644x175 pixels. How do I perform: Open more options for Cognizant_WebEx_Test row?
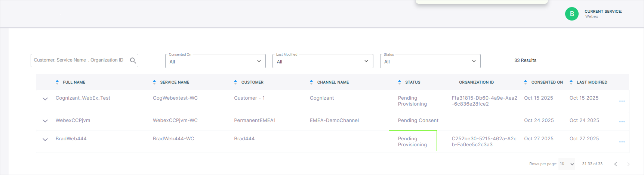[622, 101]
